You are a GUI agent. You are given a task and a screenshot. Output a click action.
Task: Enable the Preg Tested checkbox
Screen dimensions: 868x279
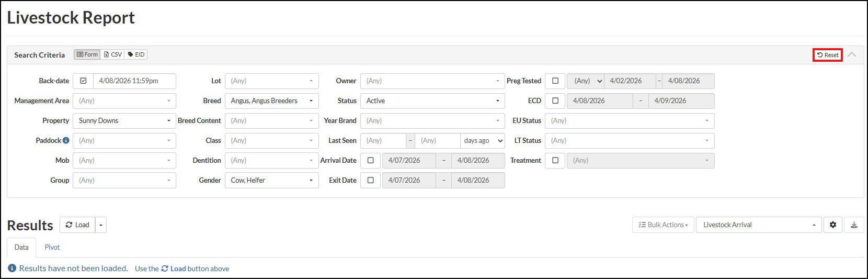[x=555, y=81]
